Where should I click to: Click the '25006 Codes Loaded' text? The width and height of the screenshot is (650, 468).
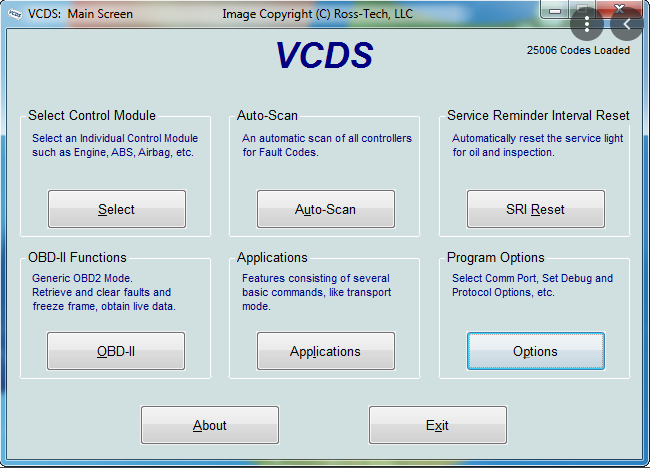(x=578, y=50)
